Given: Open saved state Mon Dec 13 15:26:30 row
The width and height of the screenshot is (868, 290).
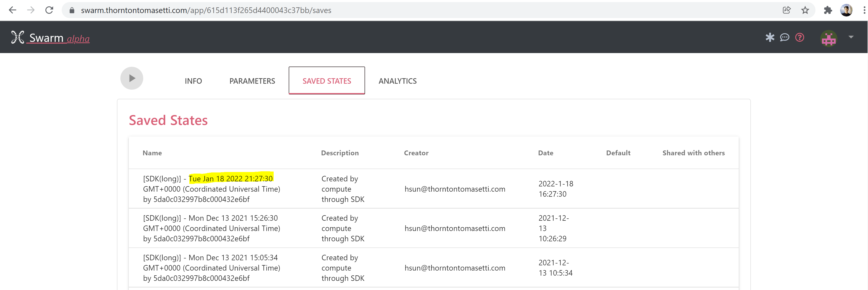Looking at the screenshot, I should pyautogui.click(x=211, y=228).
